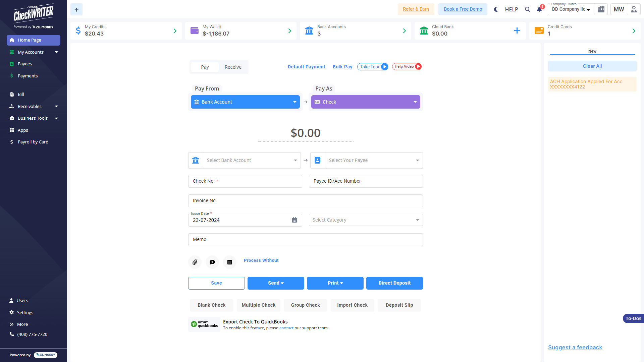
Task: Select the Pay toggle option
Action: pyautogui.click(x=205, y=67)
